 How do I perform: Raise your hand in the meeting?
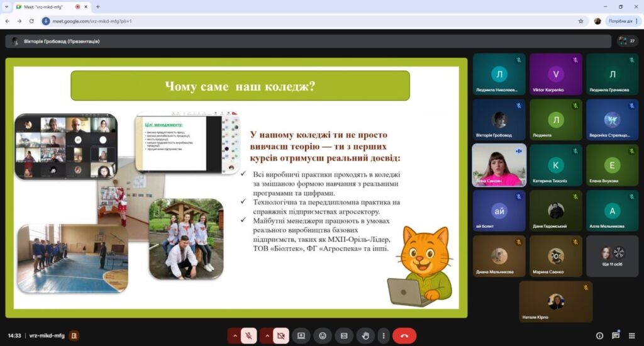point(365,336)
